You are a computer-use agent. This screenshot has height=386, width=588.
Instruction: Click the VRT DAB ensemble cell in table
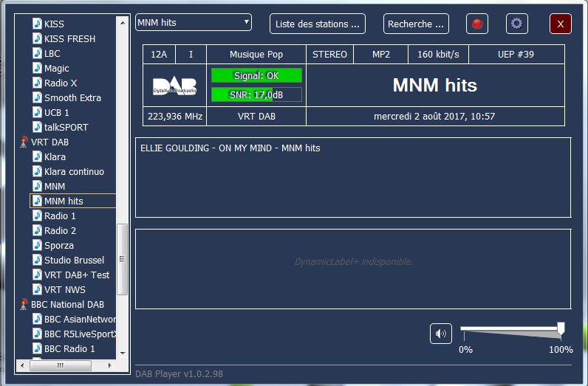pos(256,116)
